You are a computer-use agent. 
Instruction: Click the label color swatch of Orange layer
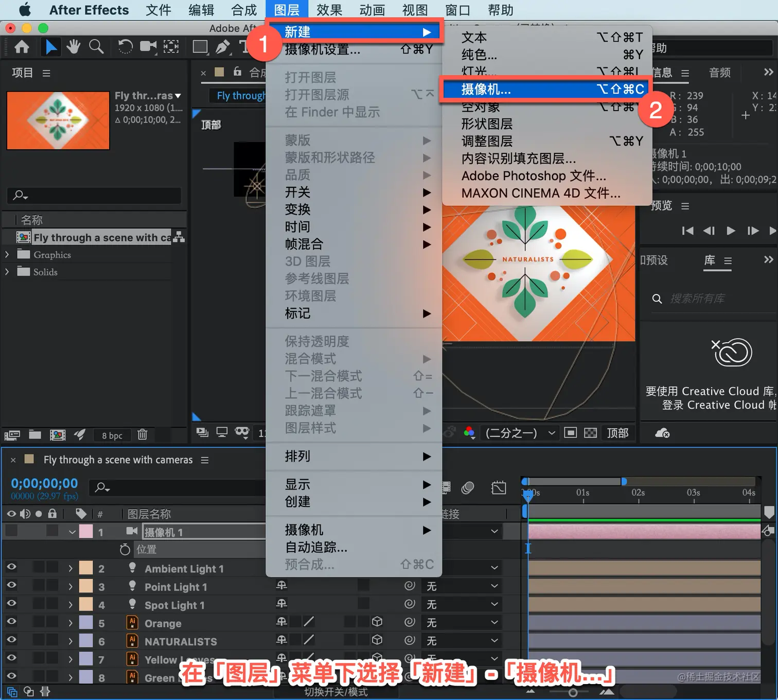[86, 623]
